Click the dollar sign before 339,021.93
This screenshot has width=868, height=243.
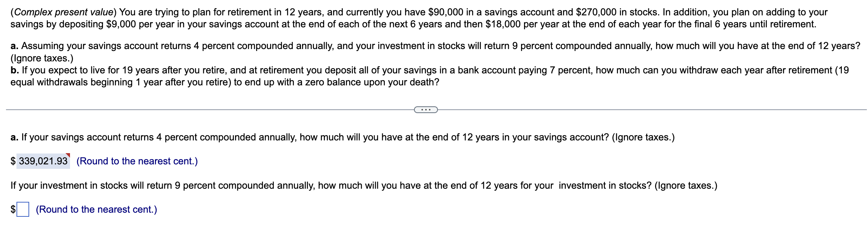coord(13,161)
